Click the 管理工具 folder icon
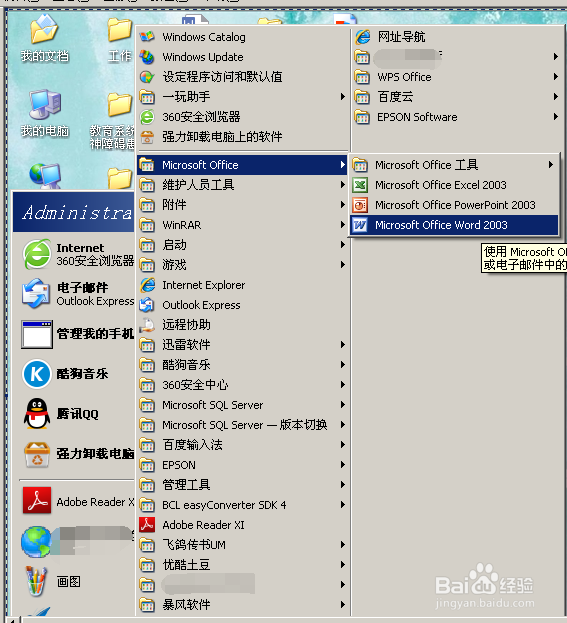The height and width of the screenshot is (623, 567). point(147,485)
